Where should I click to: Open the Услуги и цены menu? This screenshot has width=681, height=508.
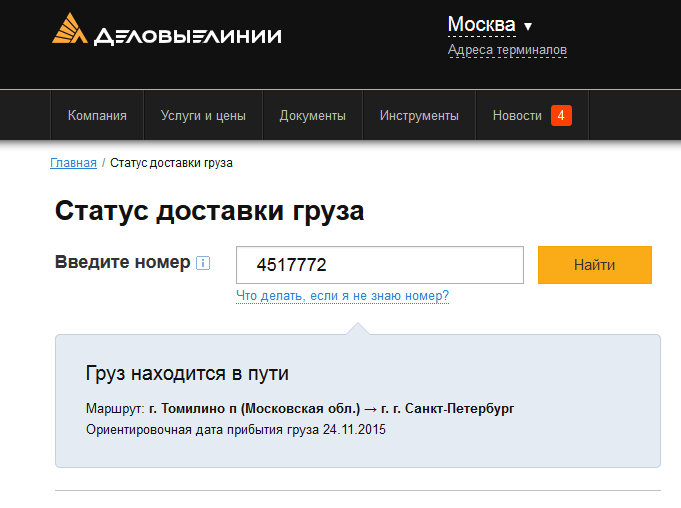coord(203,115)
